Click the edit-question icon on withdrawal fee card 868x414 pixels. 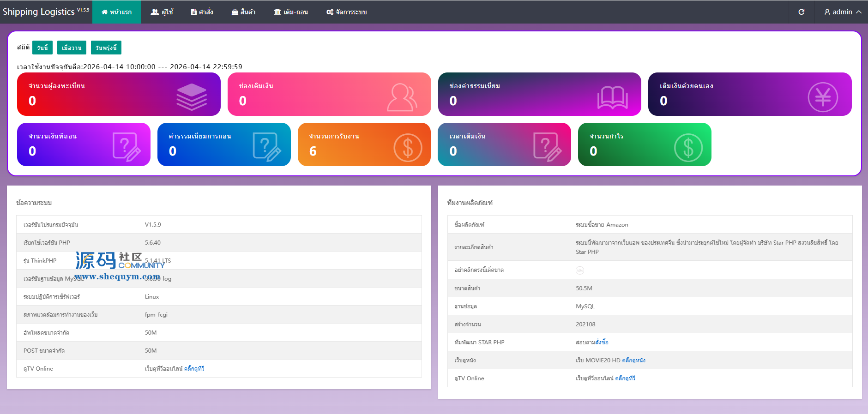[x=267, y=147]
